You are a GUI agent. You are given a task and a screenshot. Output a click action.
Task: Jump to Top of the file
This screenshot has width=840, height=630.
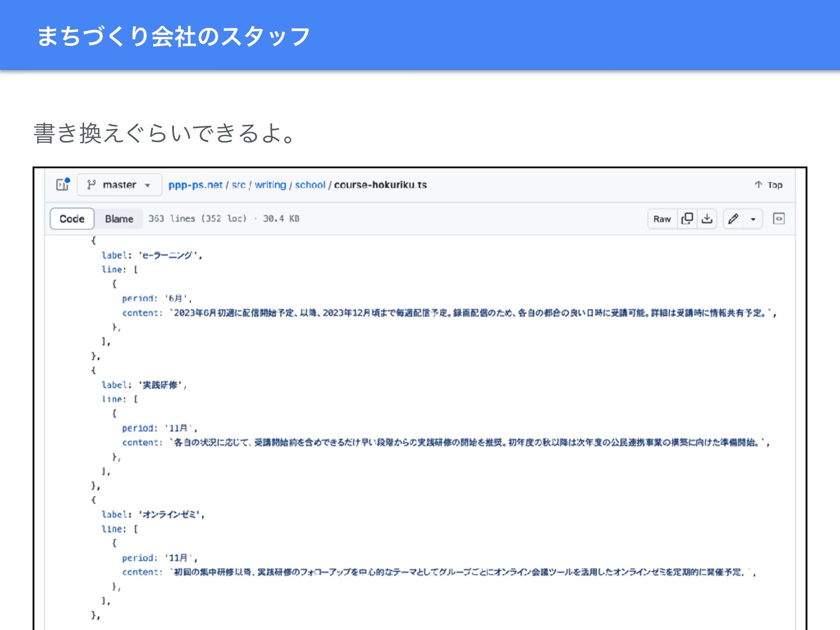click(x=769, y=185)
